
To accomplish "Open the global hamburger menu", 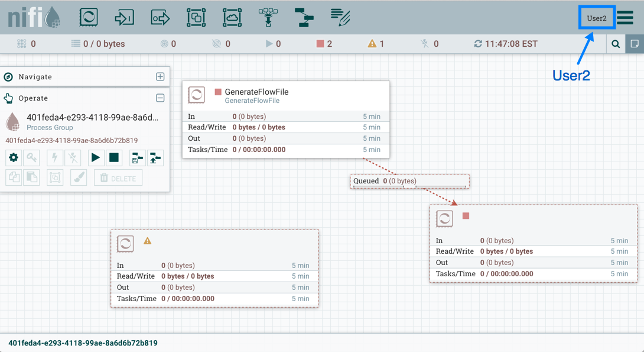I will 626,18.
